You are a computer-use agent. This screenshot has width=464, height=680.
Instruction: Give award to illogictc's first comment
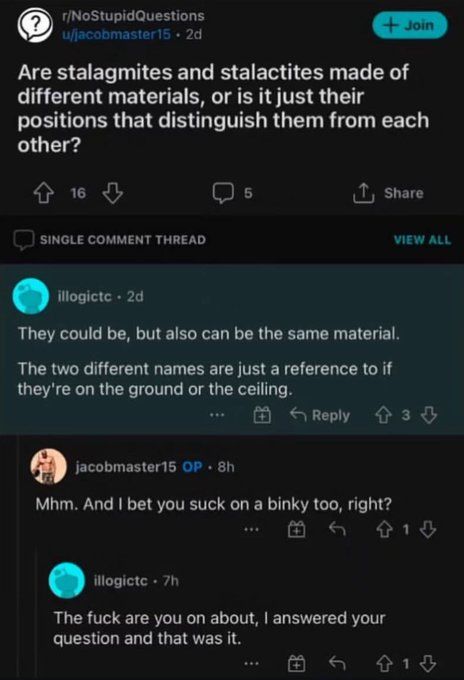262,415
